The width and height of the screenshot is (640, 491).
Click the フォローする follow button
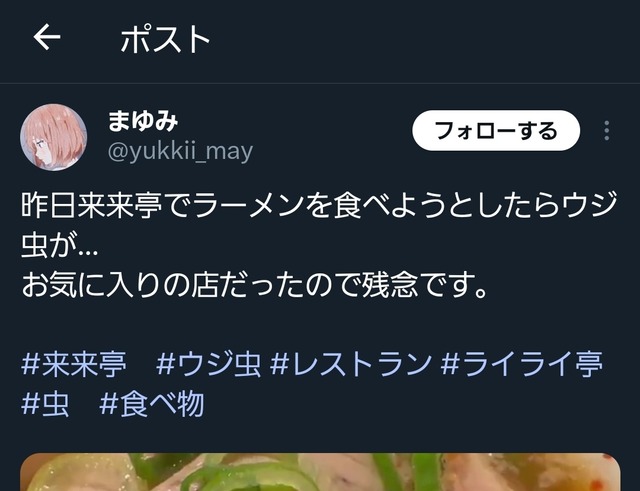(496, 131)
